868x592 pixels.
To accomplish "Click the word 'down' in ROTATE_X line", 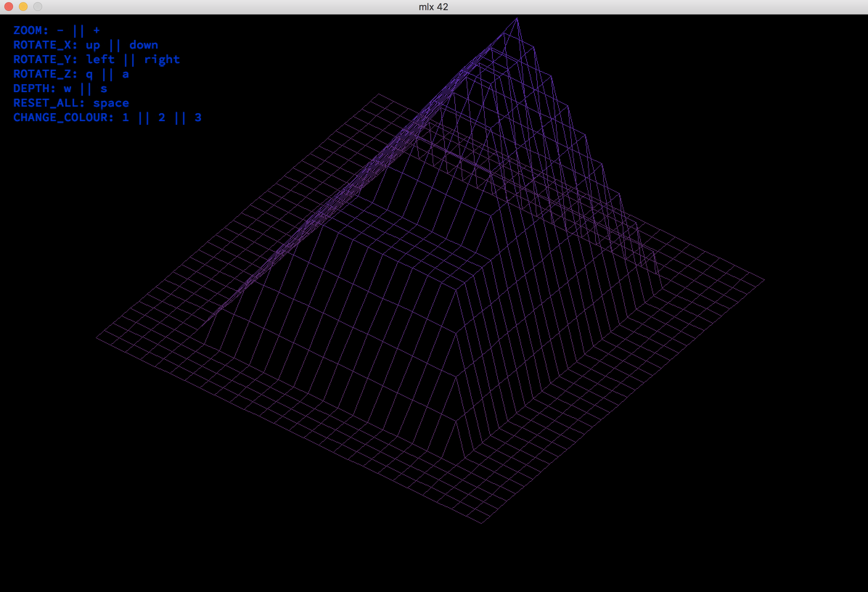I will [143, 45].
